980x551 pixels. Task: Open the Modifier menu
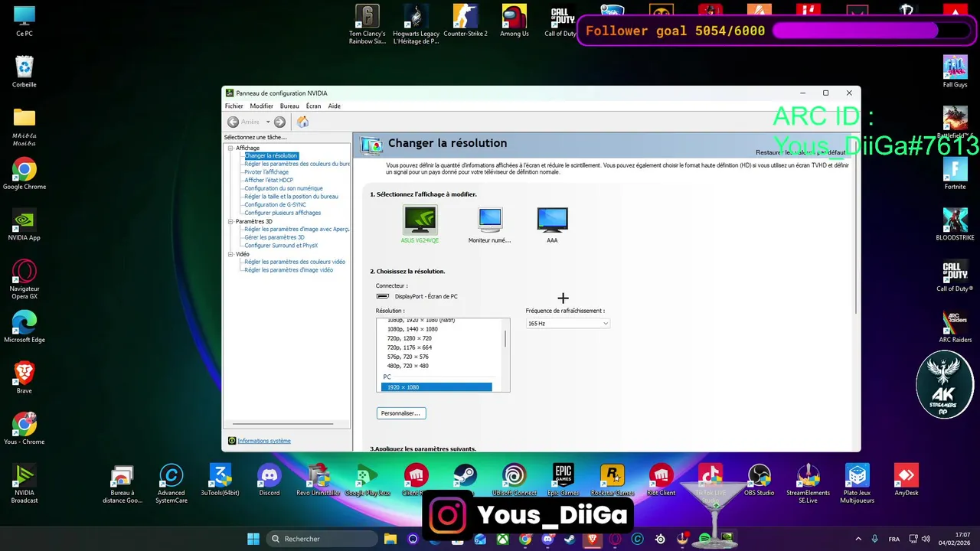pos(261,106)
